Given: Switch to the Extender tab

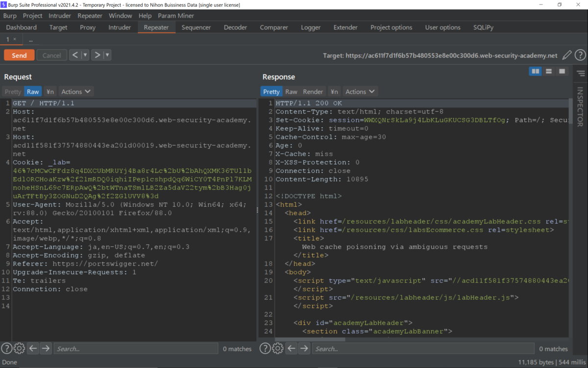Looking at the screenshot, I should tap(345, 27).
